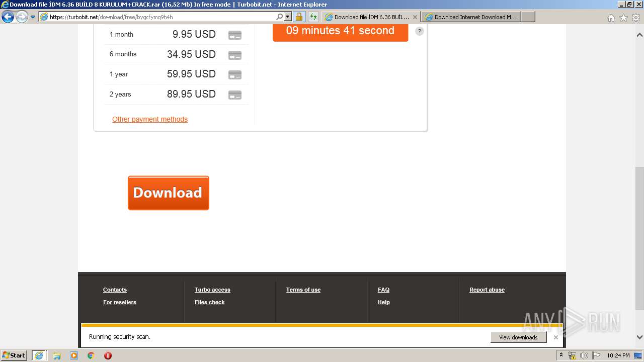Image resolution: width=644 pixels, height=362 pixels.
Task: Click the browser Back arrow button
Action: pyautogui.click(x=8, y=17)
